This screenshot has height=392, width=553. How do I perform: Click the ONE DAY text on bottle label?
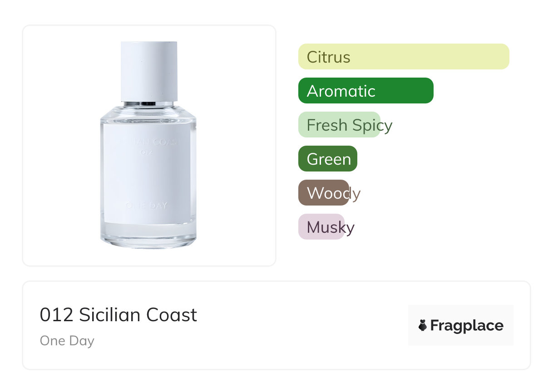point(146,206)
